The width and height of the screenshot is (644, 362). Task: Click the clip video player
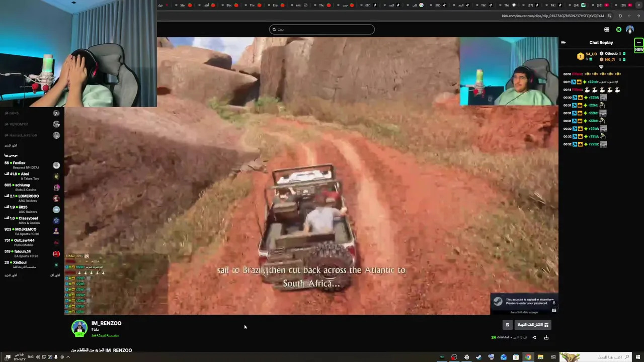(311, 176)
